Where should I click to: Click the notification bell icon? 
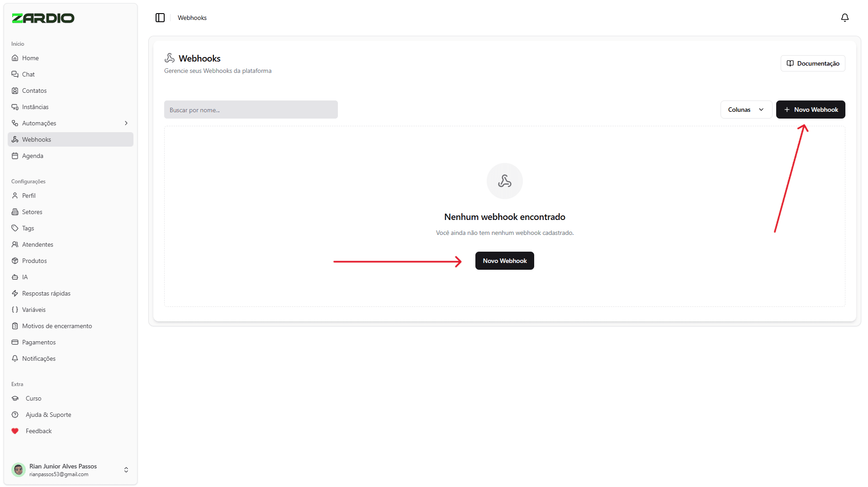(x=845, y=18)
